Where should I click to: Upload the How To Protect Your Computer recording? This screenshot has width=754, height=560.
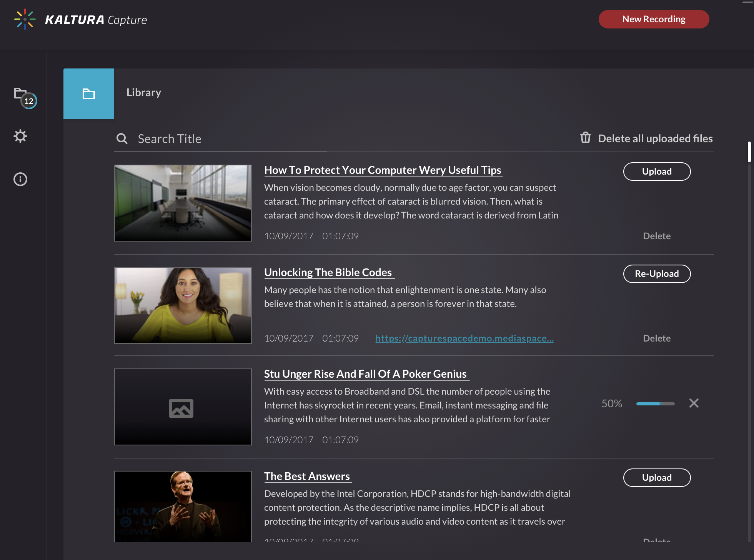point(656,172)
